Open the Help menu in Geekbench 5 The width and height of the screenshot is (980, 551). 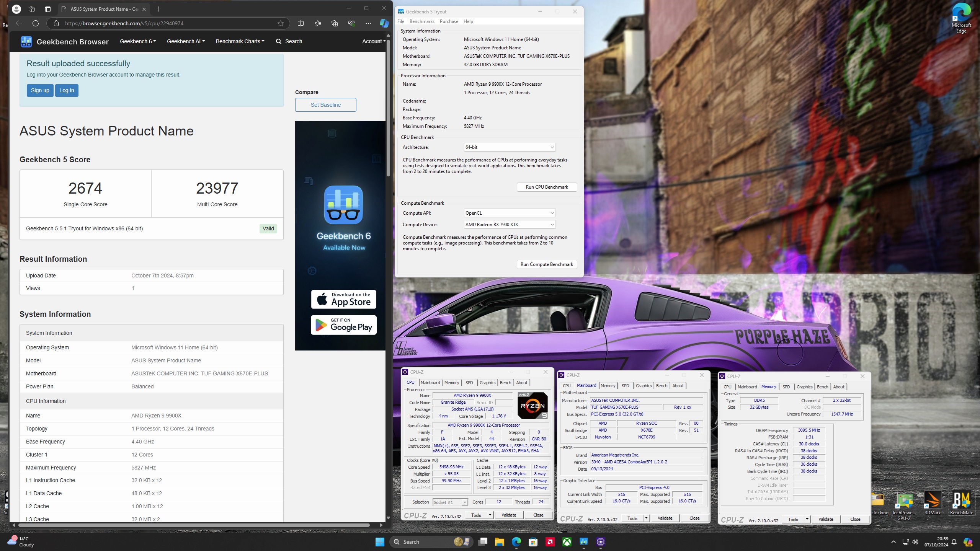468,21
